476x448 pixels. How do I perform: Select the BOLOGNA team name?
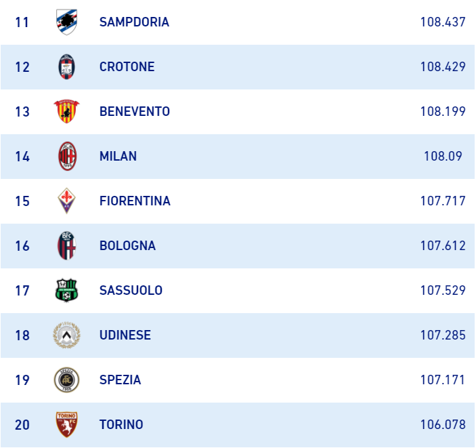127,246
